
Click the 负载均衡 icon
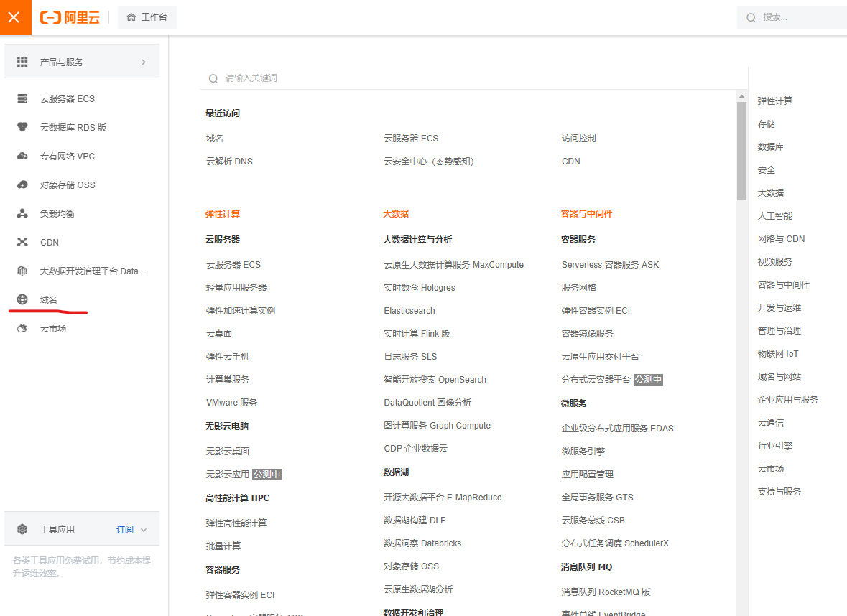click(x=22, y=213)
